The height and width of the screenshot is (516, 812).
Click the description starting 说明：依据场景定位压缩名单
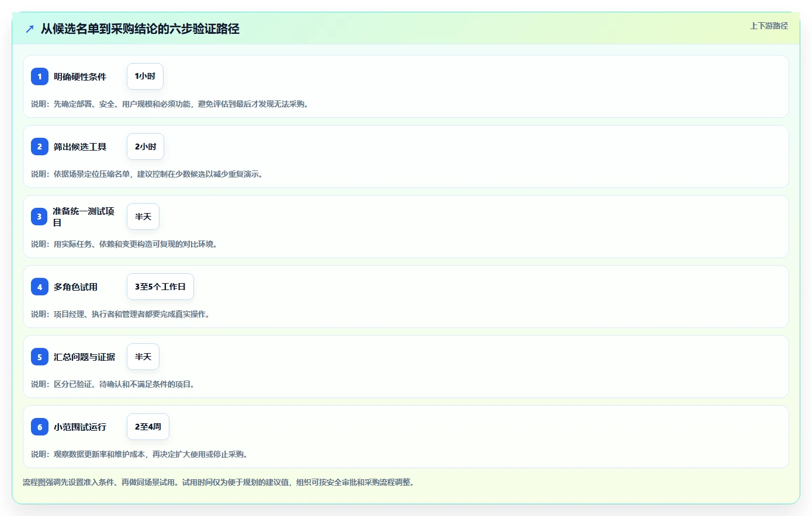point(147,174)
